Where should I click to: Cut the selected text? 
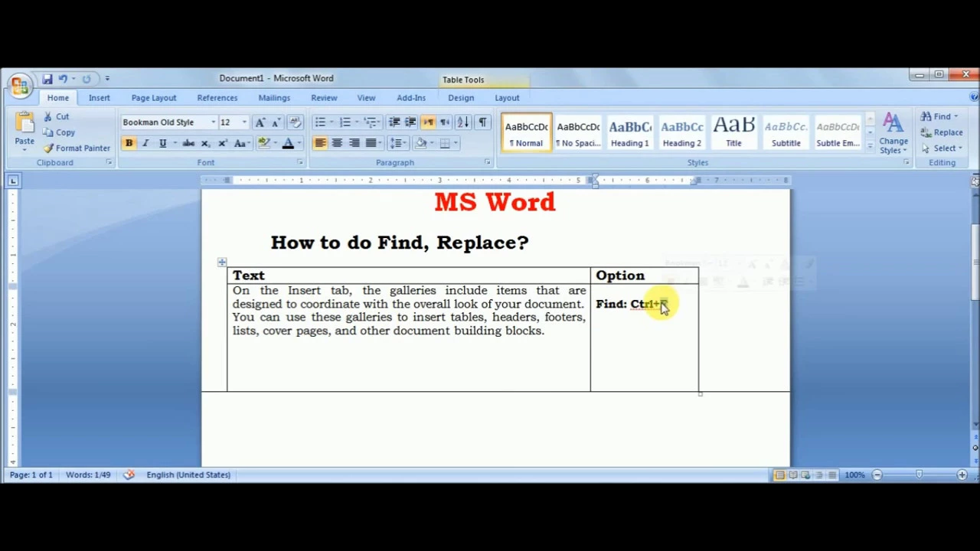[57, 116]
